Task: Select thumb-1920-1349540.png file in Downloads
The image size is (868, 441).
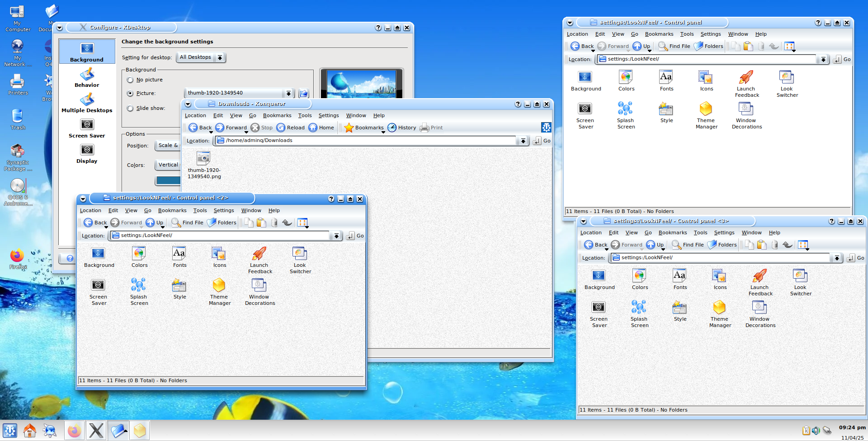Action: coord(204,165)
